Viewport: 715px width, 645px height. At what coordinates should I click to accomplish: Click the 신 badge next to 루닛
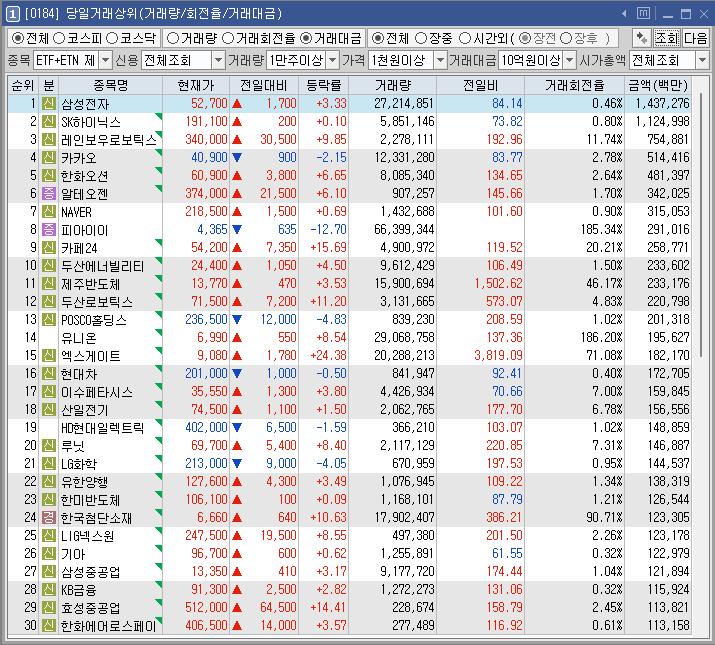[x=49, y=445]
